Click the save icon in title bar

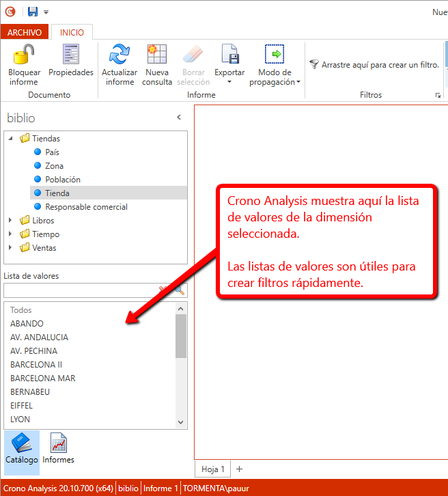(x=33, y=12)
